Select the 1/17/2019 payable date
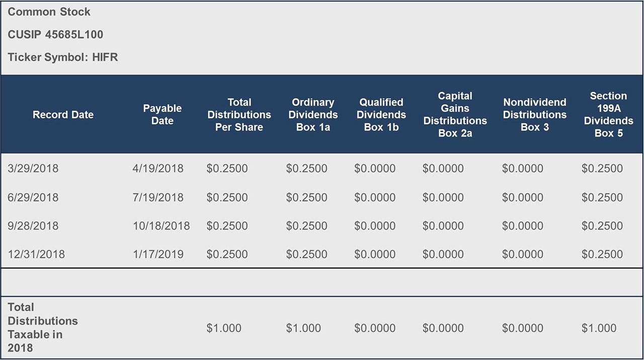 point(158,254)
